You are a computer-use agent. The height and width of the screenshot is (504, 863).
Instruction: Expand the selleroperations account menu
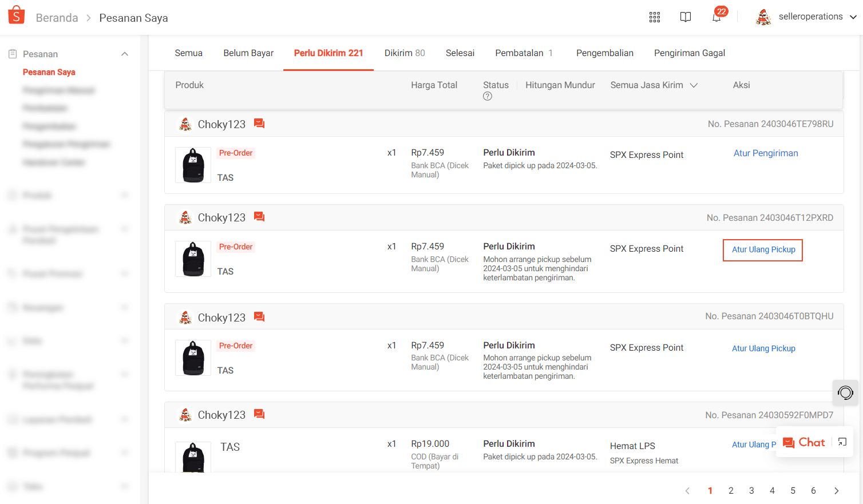point(853,17)
